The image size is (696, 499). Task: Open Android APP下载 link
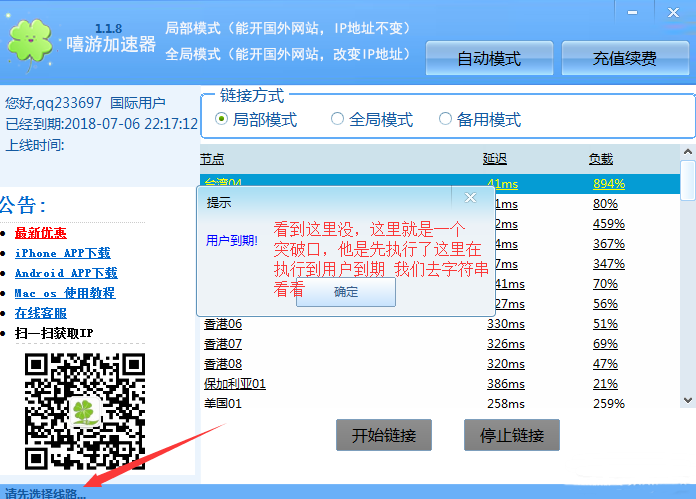[66, 273]
